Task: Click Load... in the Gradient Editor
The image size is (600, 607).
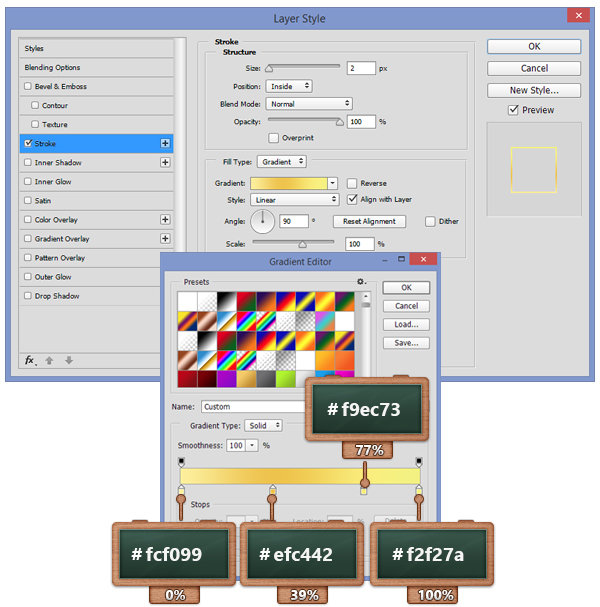Action: [x=406, y=324]
